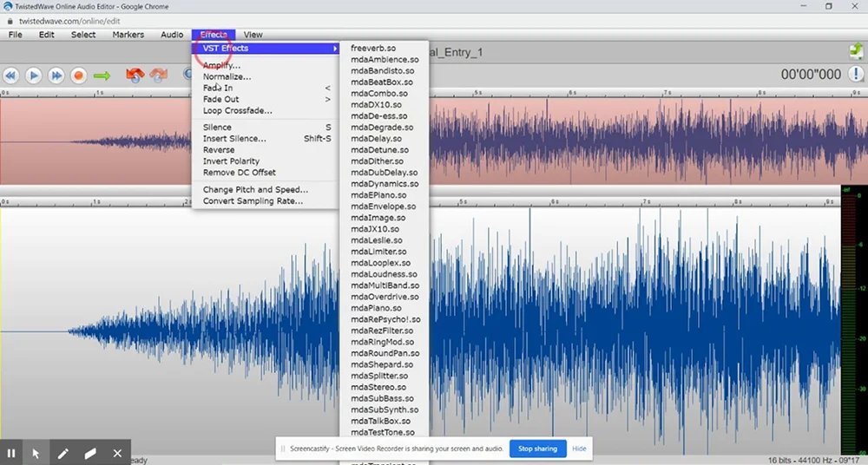Click the Stop sharing button

click(x=537, y=449)
